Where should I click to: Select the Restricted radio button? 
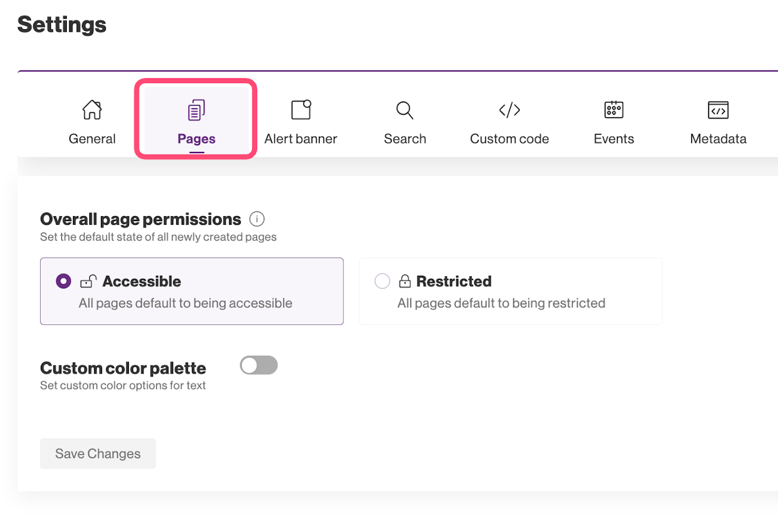tap(382, 281)
